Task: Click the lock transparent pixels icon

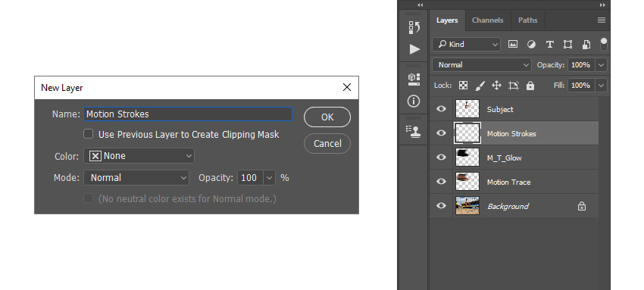Action: [463, 86]
